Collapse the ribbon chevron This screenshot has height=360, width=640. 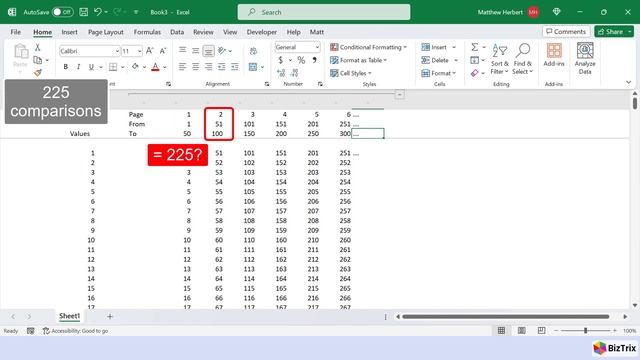629,82
